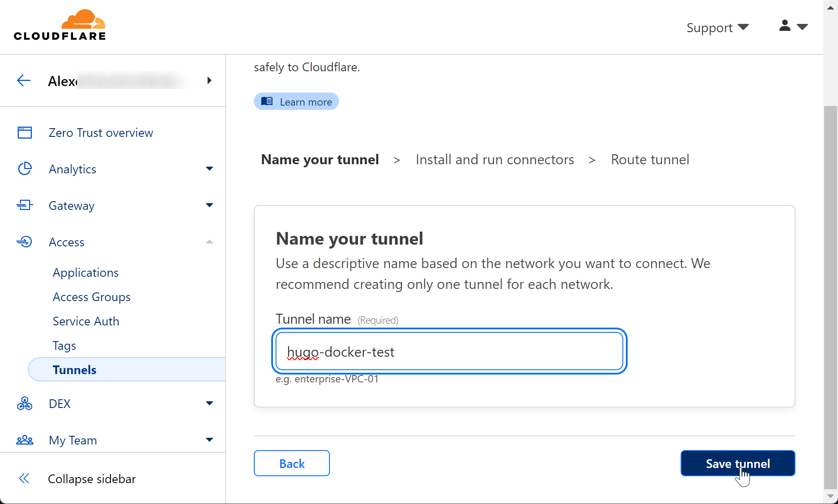Click the DEX sidebar label
The width and height of the screenshot is (838, 504).
(x=60, y=404)
